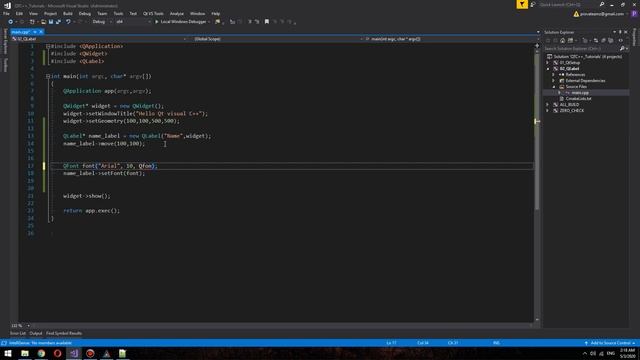Open the Window menu

point(198,13)
